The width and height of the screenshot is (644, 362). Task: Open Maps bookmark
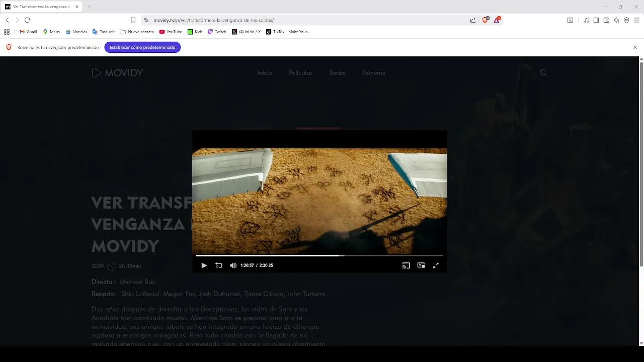coord(51,32)
